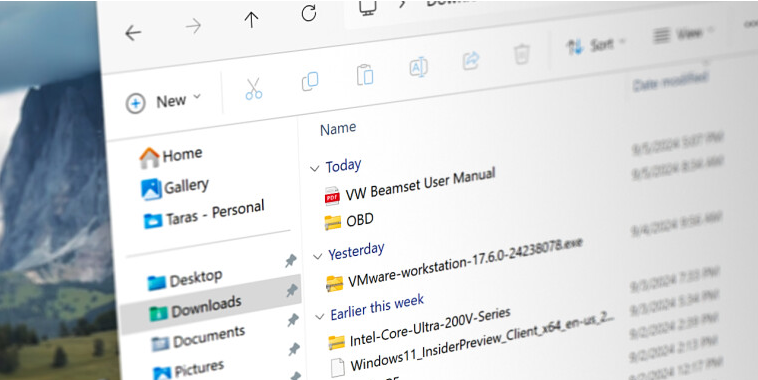Click the zip icon beside Intel-Core-Ultra-200V-Series
This screenshot has height=380, width=758.
point(336,343)
